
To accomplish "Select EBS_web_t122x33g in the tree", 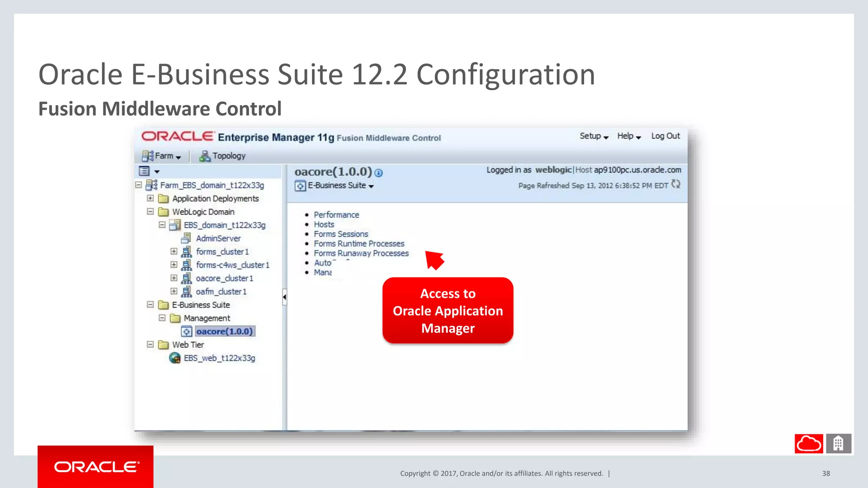I will 220,358.
